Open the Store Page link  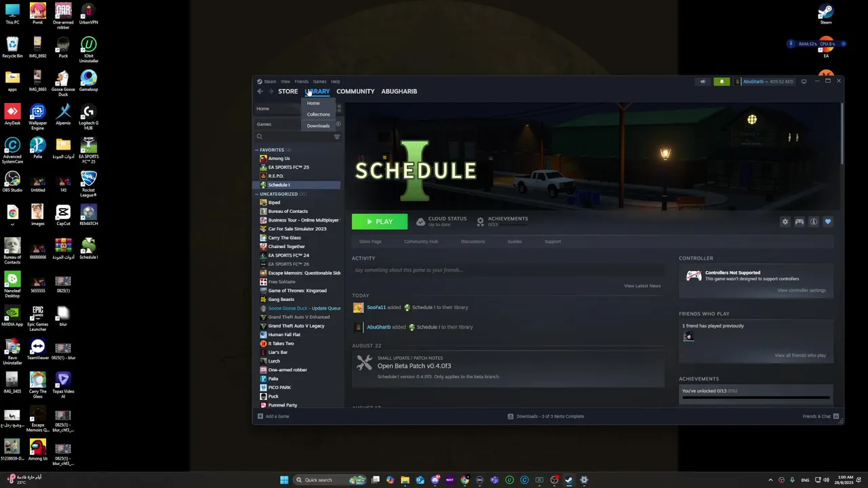click(x=370, y=241)
